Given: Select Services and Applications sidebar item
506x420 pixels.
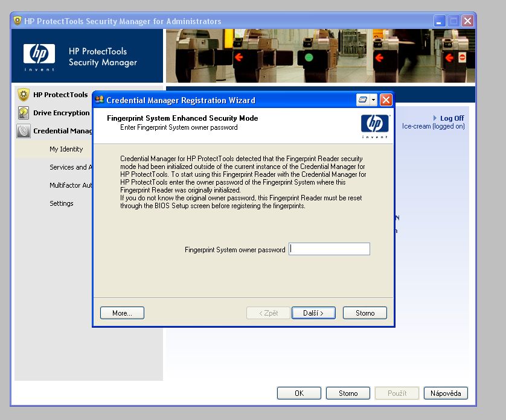Looking at the screenshot, I should (71, 167).
